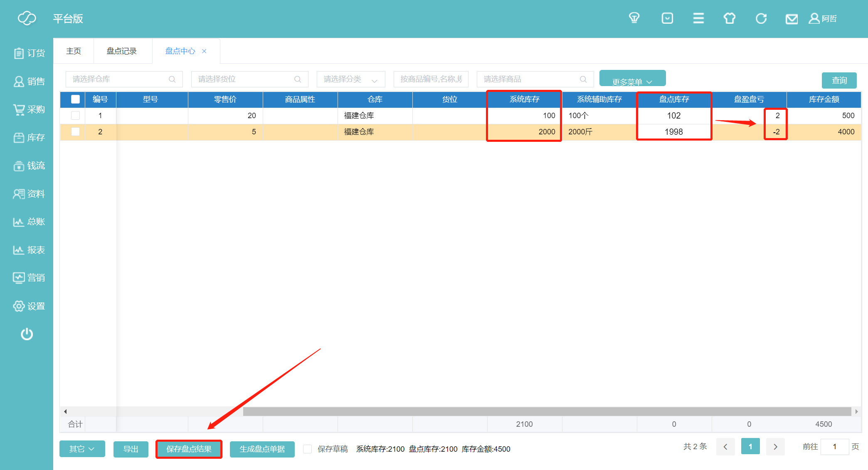Click the power logout icon in sidebar
Screen dimensions: 868x470
pos(27,334)
